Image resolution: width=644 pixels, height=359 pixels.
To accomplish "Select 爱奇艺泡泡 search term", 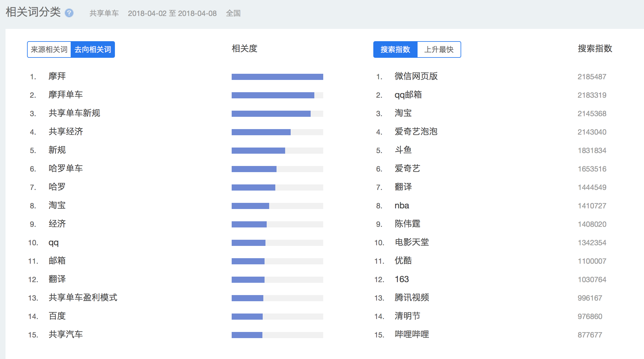I will [416, 132].
